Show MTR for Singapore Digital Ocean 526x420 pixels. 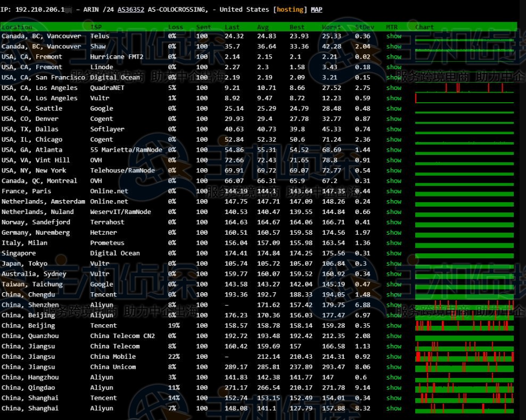[394, 253]
